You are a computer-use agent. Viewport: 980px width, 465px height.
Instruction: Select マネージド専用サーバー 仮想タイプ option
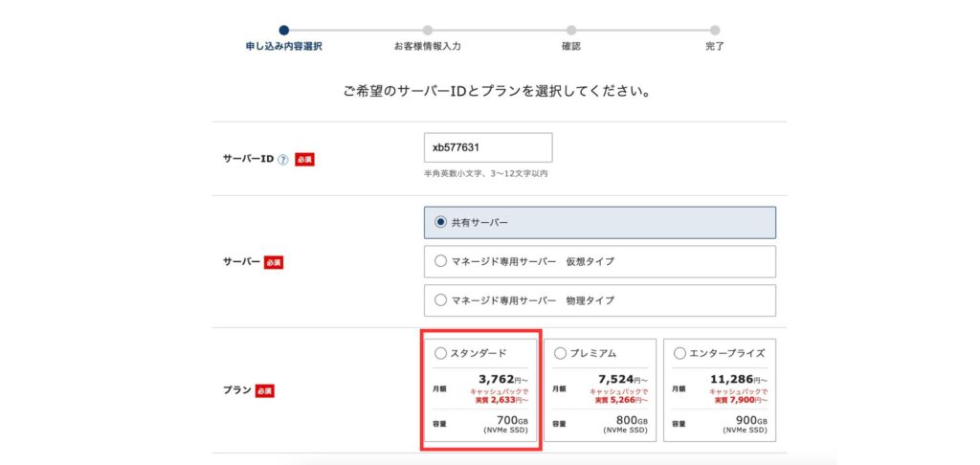click(440, 261)
